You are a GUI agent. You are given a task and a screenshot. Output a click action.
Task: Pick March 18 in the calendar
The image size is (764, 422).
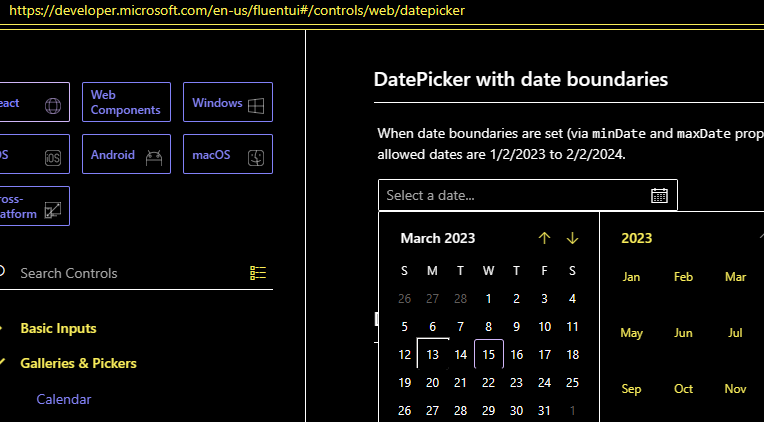pos(573,355)
